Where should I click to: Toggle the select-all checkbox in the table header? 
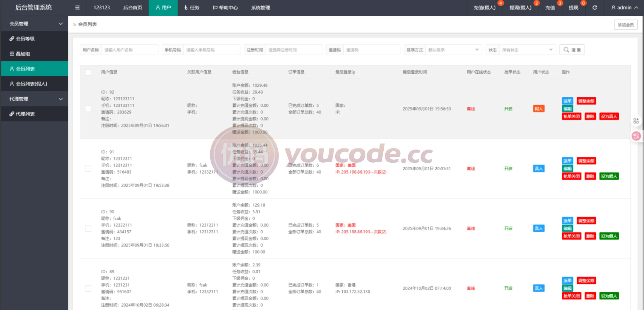pos(88,72)
